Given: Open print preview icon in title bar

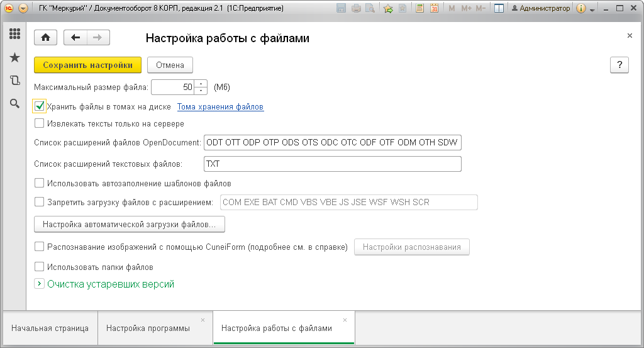Looking at the screenshot, I should [370, 8].
